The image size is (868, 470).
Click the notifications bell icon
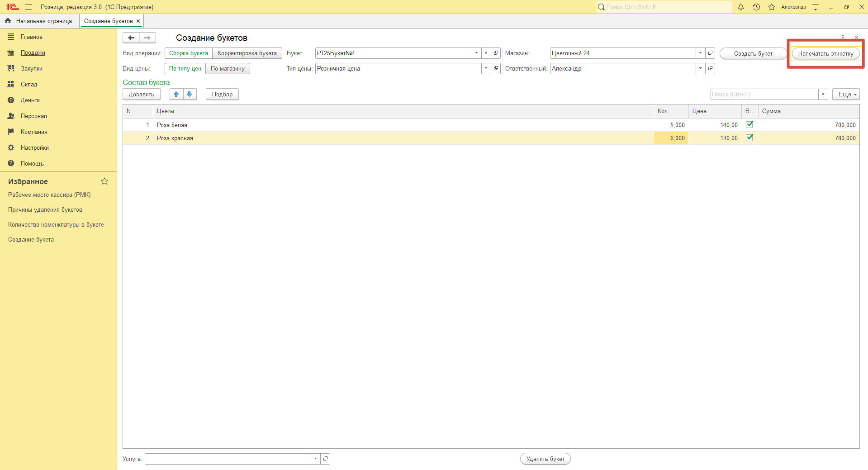tap(741, 7)
